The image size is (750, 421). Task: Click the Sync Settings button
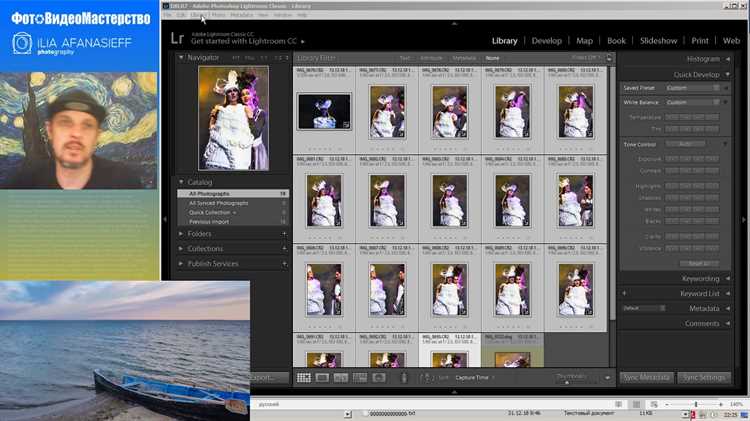tap(704, 377)
